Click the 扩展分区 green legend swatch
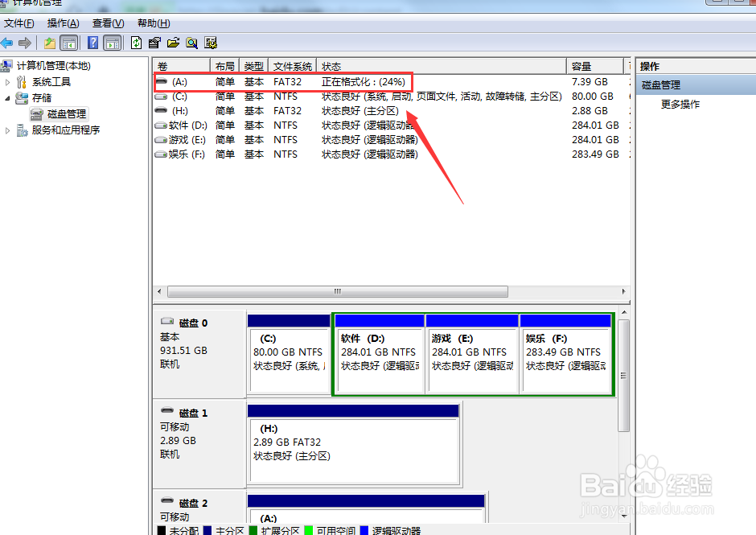 click(253, 530)
